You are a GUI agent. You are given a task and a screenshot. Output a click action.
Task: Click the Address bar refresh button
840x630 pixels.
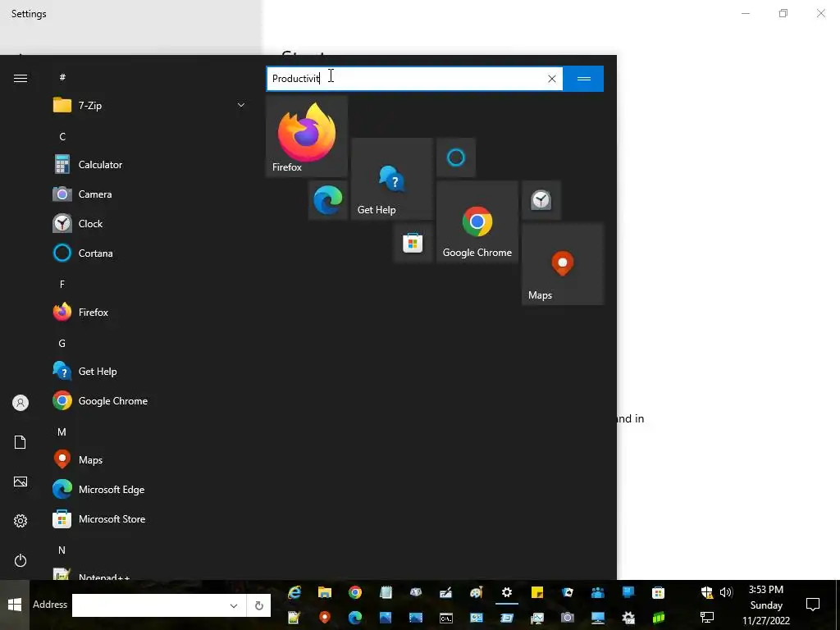pyautogui.click(x=258, y=605)
